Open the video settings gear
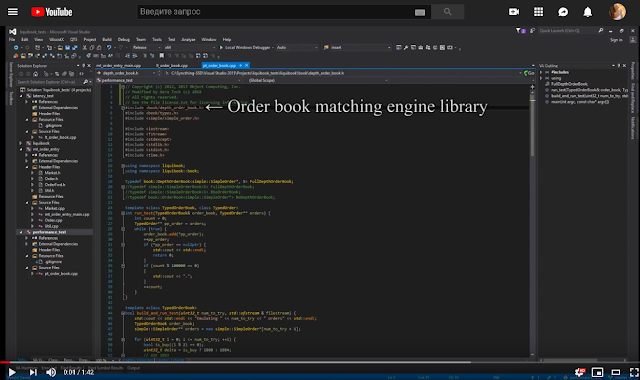The width and height of the screenshot is (640, 380). point(580,372)
